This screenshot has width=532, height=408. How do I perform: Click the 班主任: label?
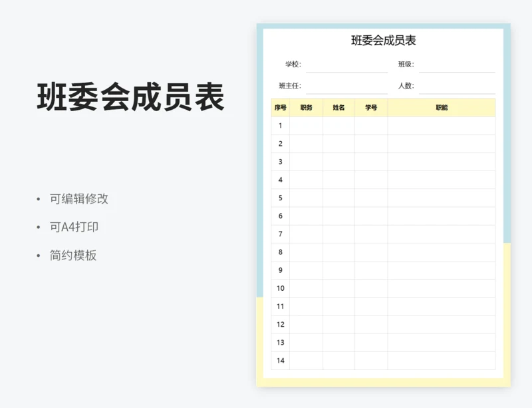point(290,86)
